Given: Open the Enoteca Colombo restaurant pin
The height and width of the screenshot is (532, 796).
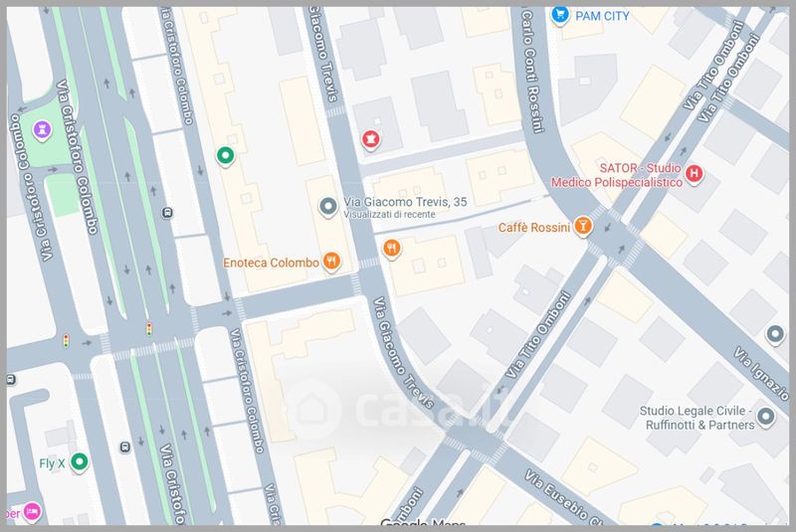Looking at the screenshot, I should (x=331, y=262).
